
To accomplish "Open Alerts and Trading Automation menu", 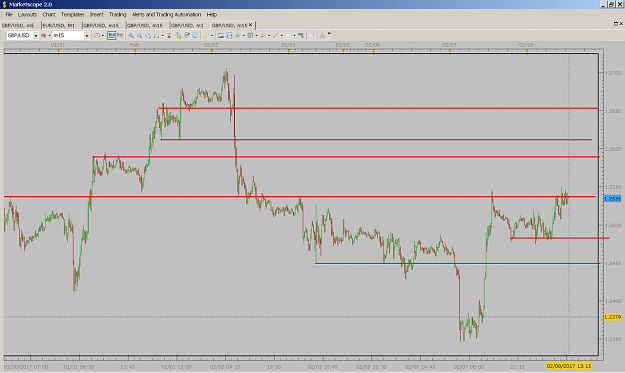I will [x=166, y=14].
